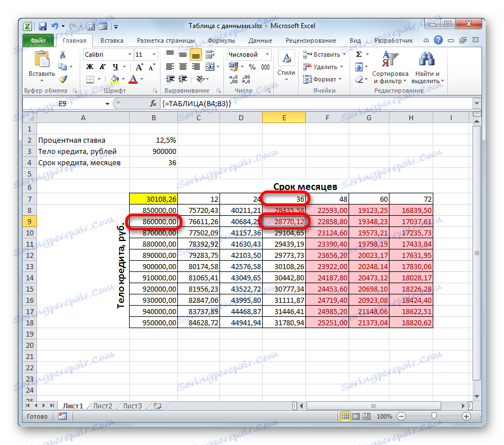
Task: Click Вставить in Ячейки group
Action: coord(324,55)
